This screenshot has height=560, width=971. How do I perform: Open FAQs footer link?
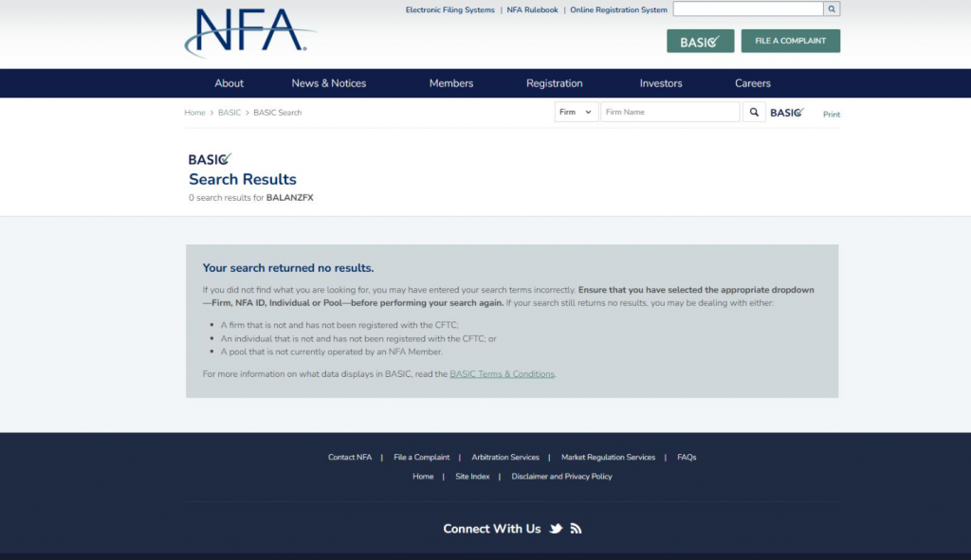point(687,458)
